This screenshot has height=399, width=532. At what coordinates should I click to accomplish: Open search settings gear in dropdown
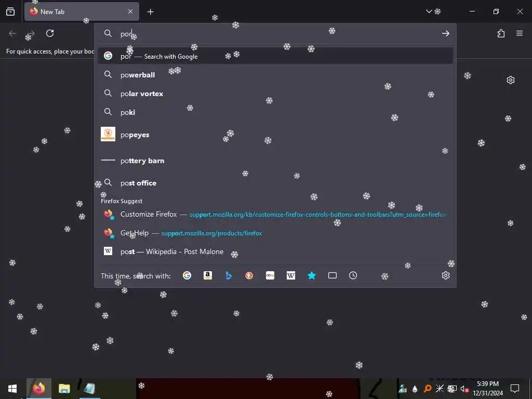tap(445, 275)
